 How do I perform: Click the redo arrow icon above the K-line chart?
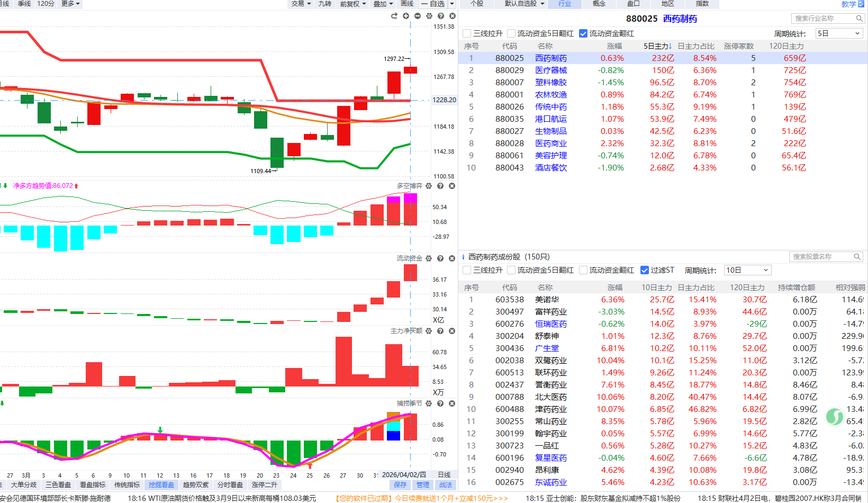pos(394,16)
